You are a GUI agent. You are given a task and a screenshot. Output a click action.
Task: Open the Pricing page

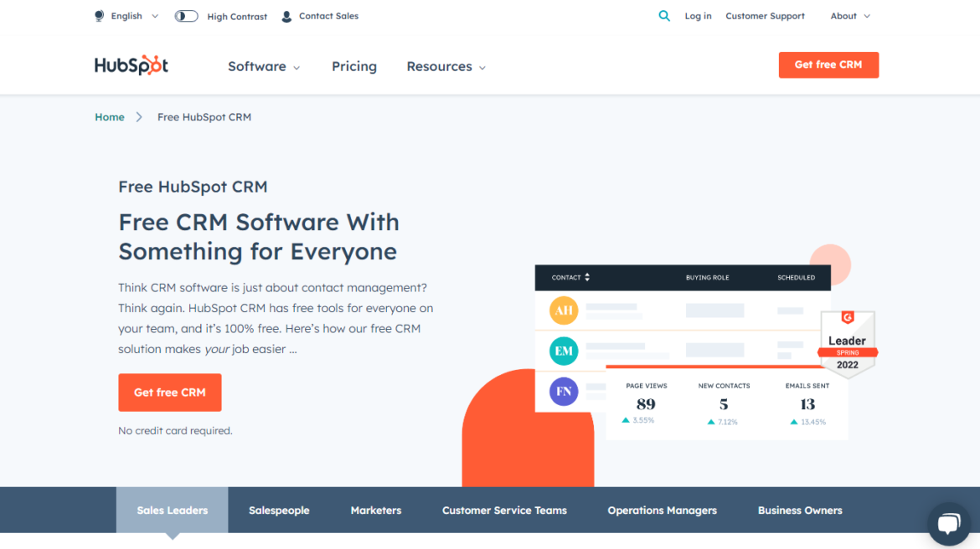click(353, 66)
